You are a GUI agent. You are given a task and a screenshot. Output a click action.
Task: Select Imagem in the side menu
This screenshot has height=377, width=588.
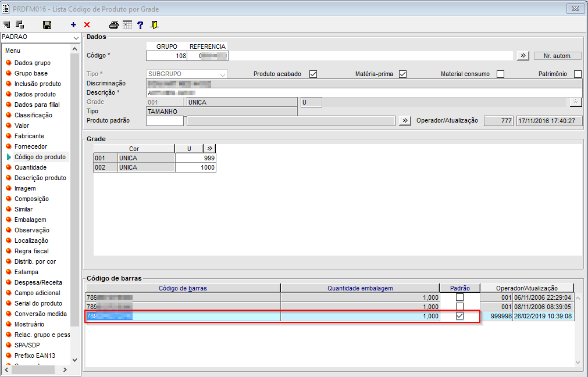point(25,189)
